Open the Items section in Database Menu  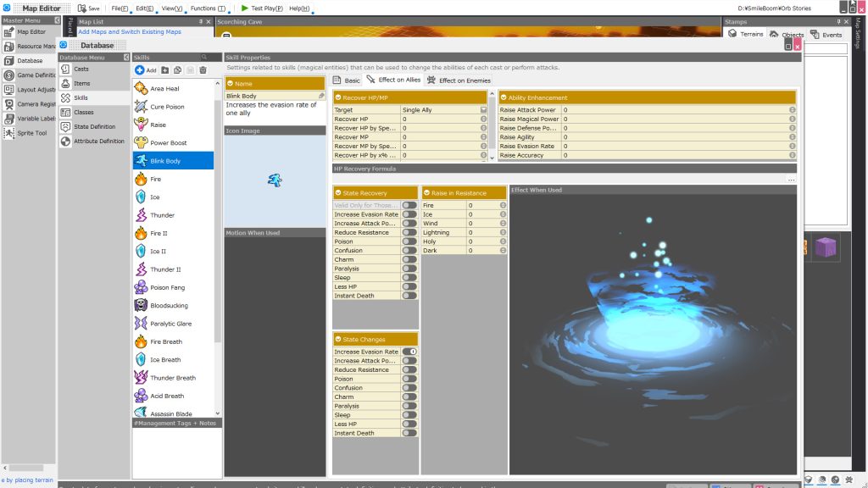[94, 84]
